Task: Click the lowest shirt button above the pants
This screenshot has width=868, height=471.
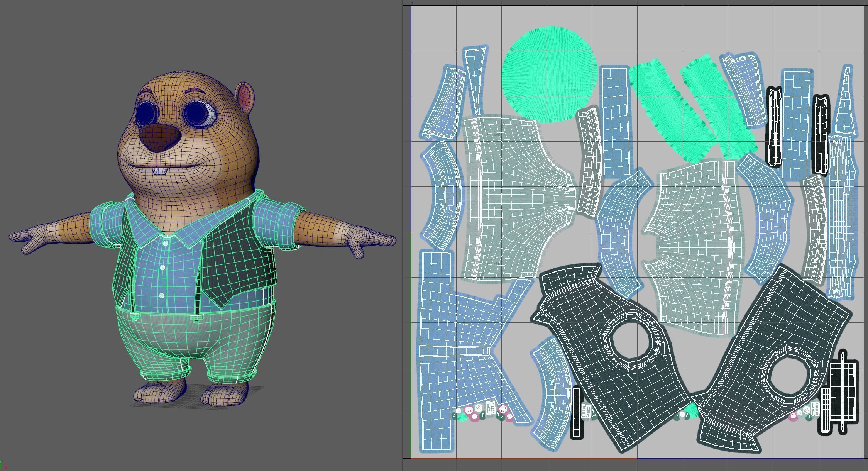Action: (x=161, y=295)
